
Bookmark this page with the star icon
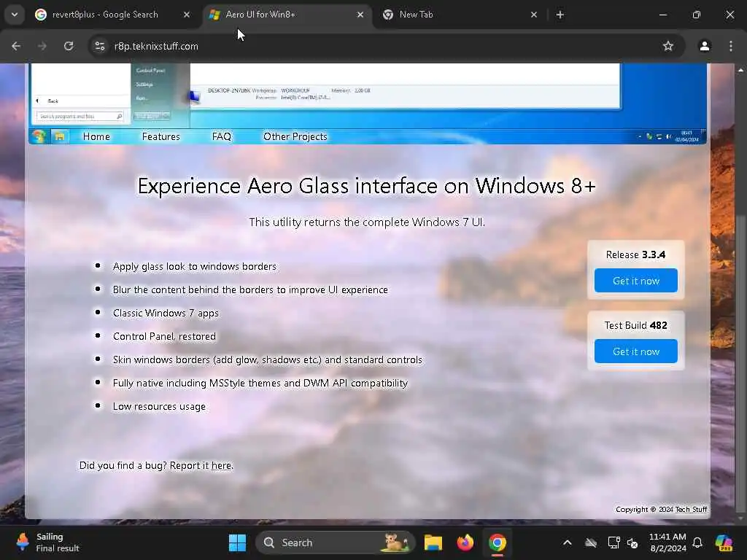click(x=668, y=46)
